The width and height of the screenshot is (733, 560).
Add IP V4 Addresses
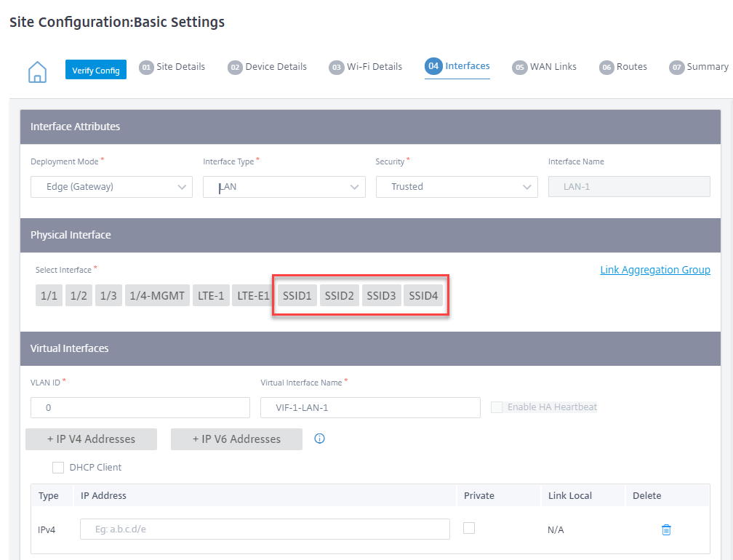[x=91, y=439]
